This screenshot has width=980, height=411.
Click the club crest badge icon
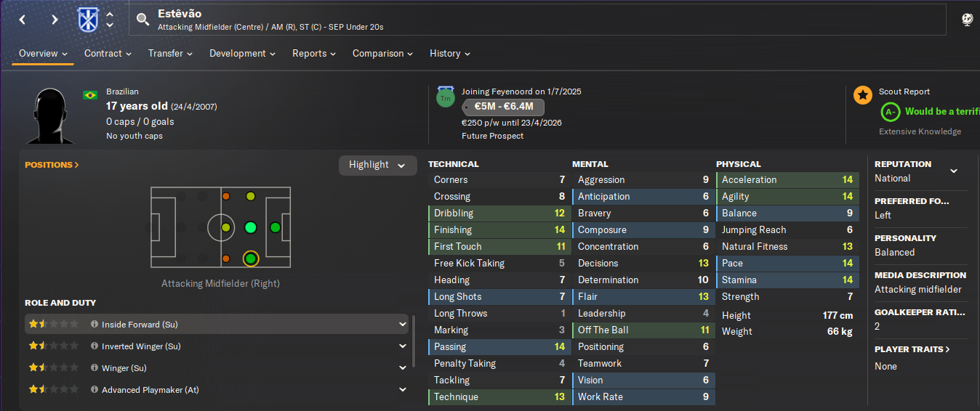(87, 20)
